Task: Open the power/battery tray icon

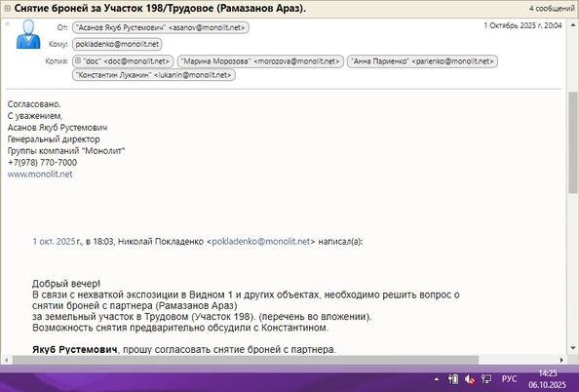Action: [453, 379]
